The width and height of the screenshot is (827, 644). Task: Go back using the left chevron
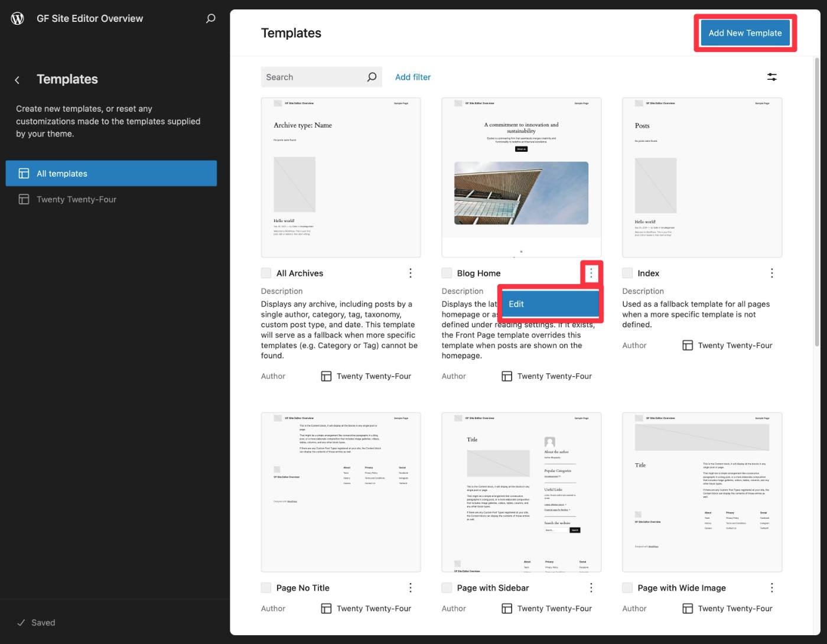(x=17, y=80)
